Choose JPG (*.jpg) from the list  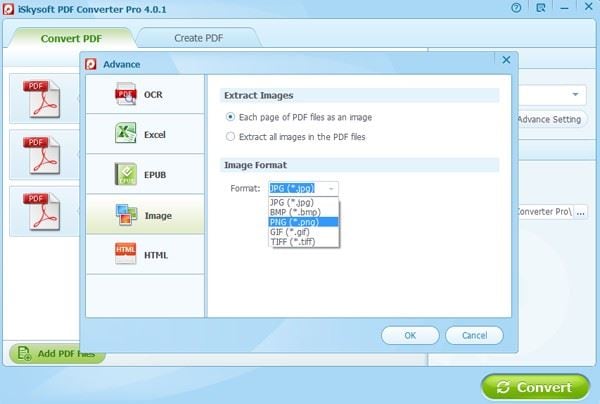[304, 202]
